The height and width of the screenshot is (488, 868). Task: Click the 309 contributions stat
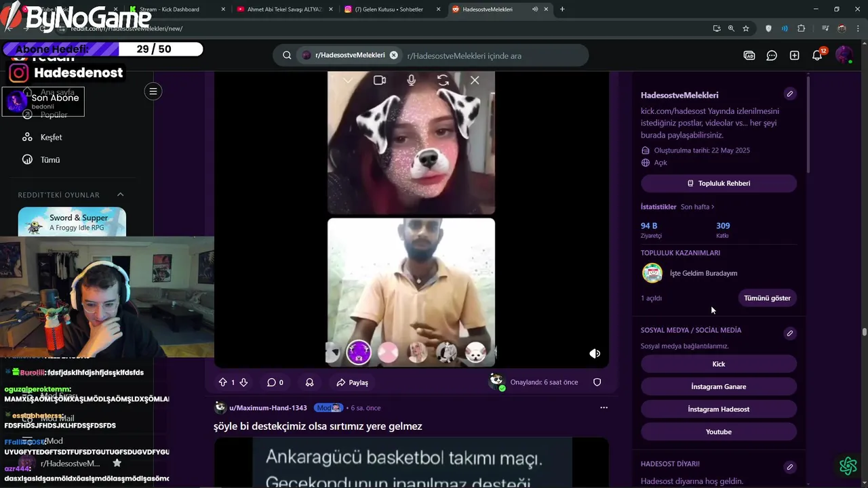pos(723,230)
